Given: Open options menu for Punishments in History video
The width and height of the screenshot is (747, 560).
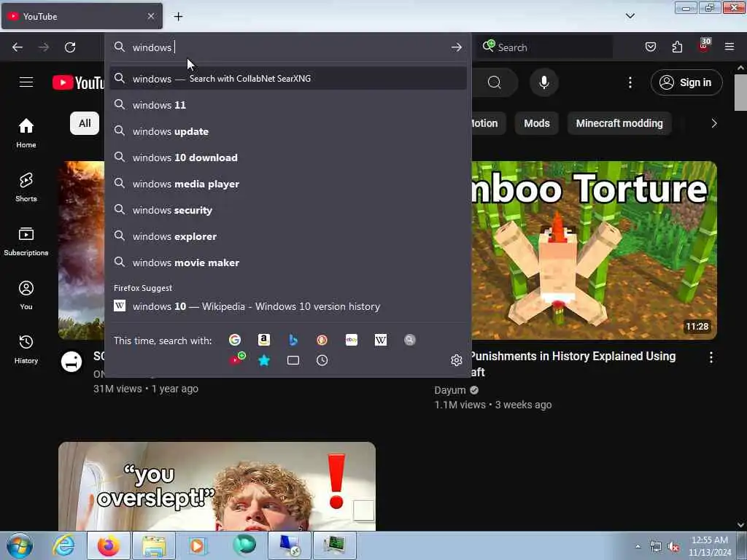Looking at the screenshot, I should (711, 357).
